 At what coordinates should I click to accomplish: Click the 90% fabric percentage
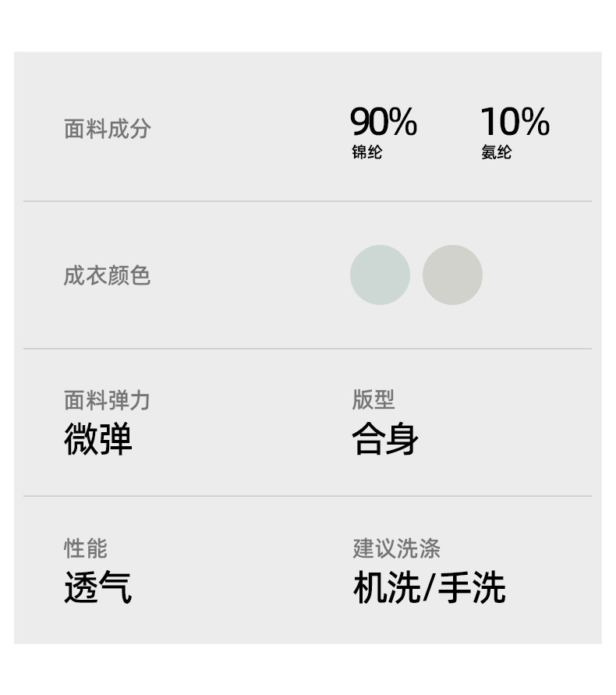[383, 122]
